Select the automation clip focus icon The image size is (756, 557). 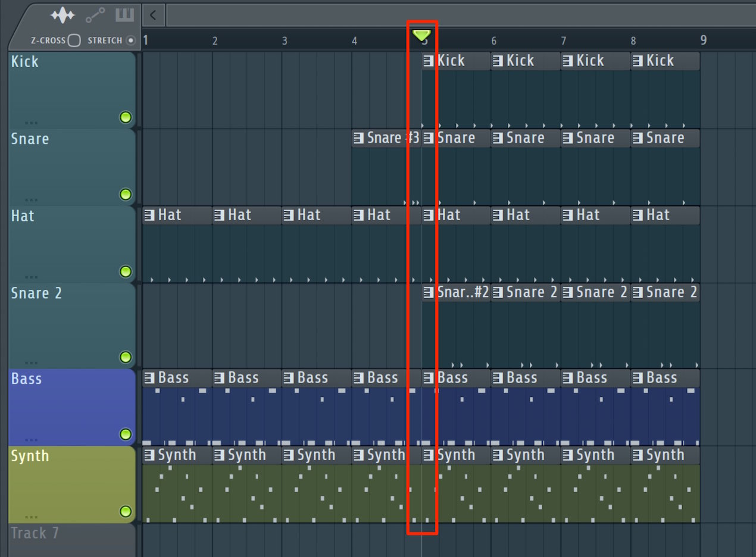95,15
